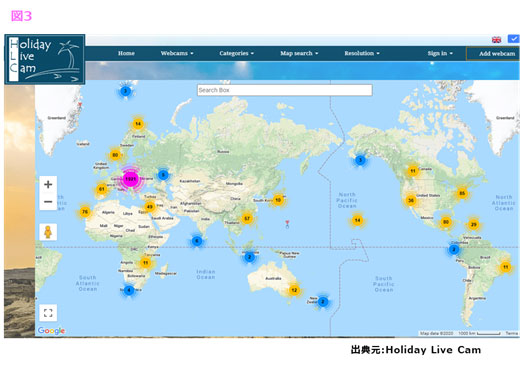The image size is (523, 365).
Task: Select the yellow 12 cluster in southeast Australia
Action: point(294,290)
